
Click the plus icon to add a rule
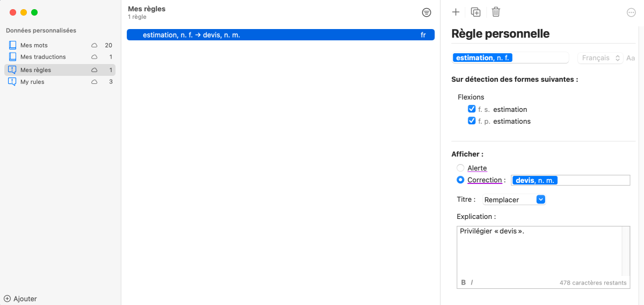coord(455,12)
